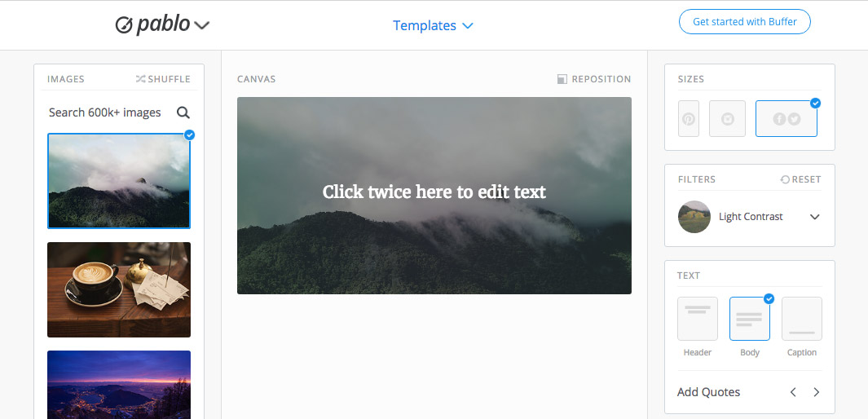Select the Instagram size option
868x419 pixels.
click(727, 118)
